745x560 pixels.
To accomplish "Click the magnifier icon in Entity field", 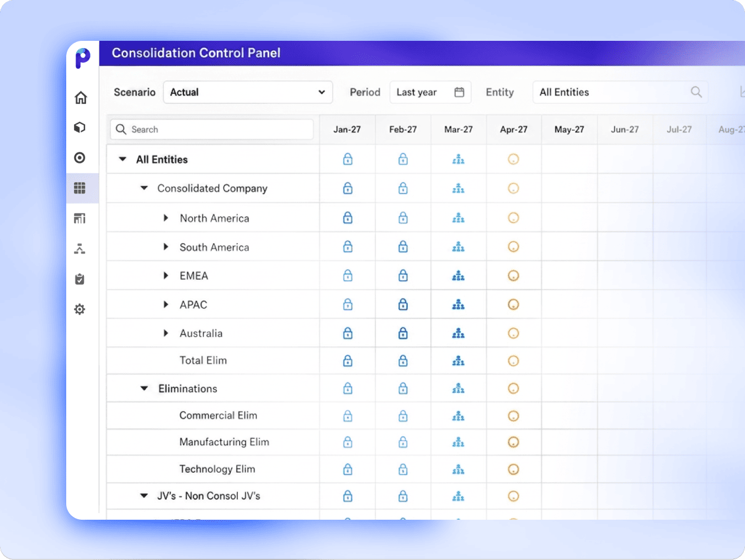I will click(696, 92).
